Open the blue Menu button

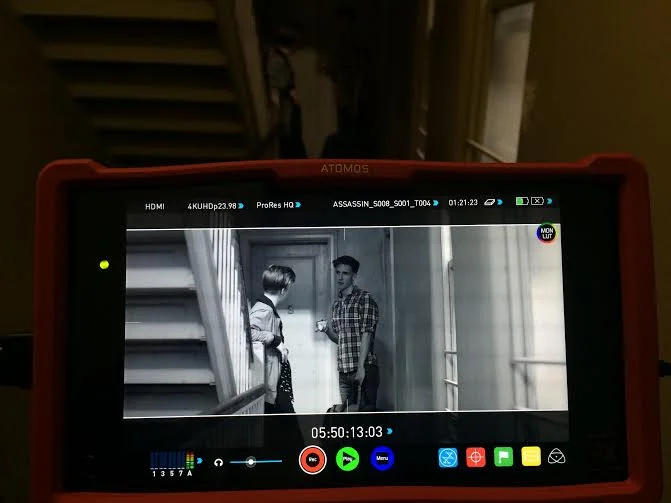coord(382,458)
